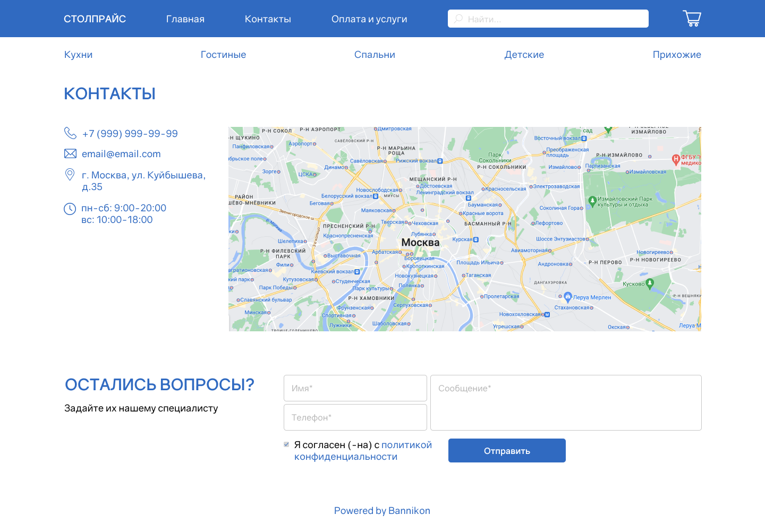Image resolution: width=765 pixels, height=532 pixels.
Task: Click the Леруа Мерлен map marker
Action: (567, 297)
